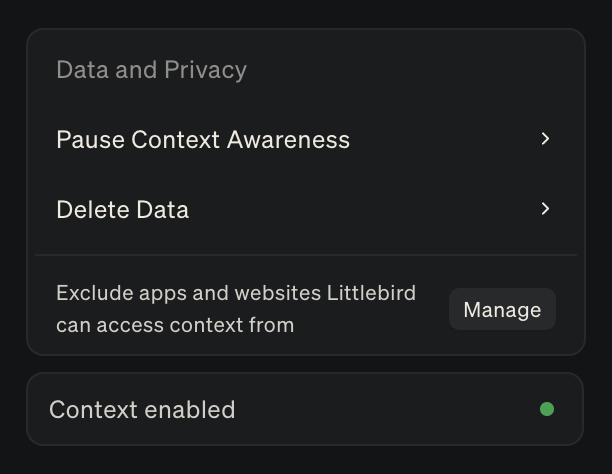Click the Data and Privacy heading

point(151,70)
